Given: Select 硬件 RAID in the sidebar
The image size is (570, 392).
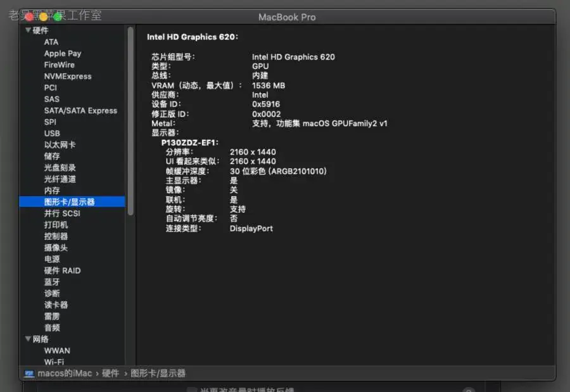Looking at the screenshot, I should pyautogui.click(x=63, y=270).
